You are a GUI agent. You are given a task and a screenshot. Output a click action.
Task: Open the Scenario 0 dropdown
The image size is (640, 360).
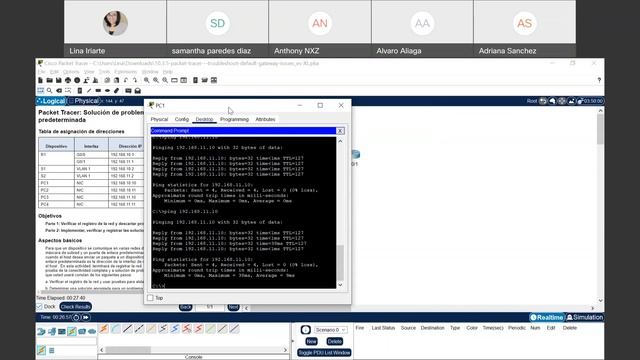click(x=330, y=329)
